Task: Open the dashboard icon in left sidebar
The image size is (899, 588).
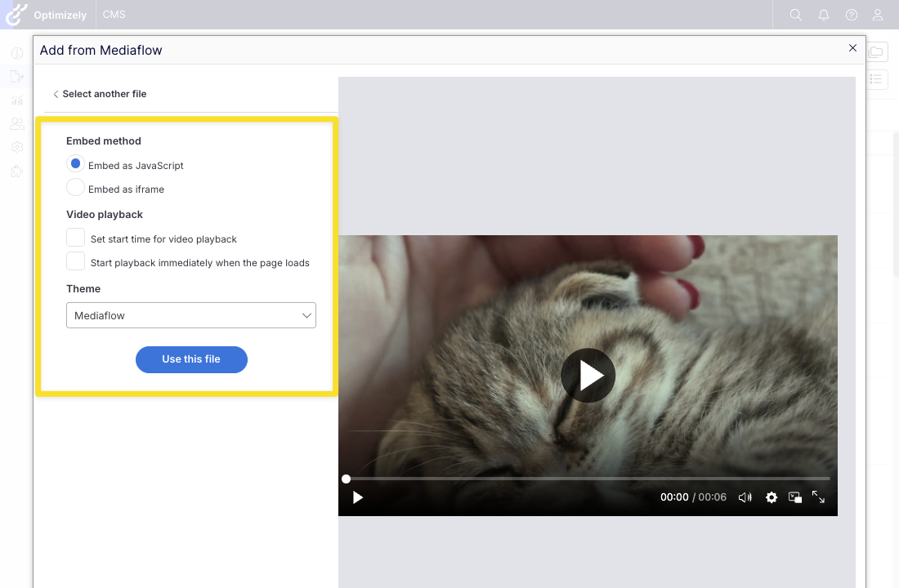Action: pyautogui.click(x=17, y=53)
